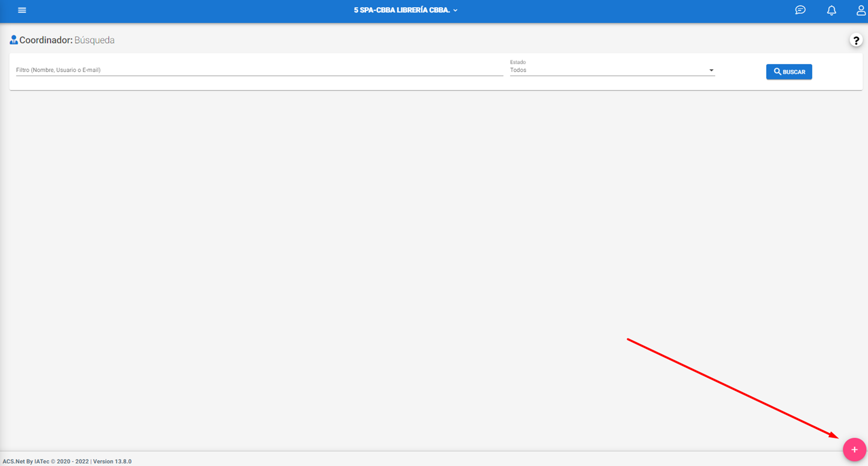
Task: Click the Coordinador person icon in the page title
Action: 14,40
